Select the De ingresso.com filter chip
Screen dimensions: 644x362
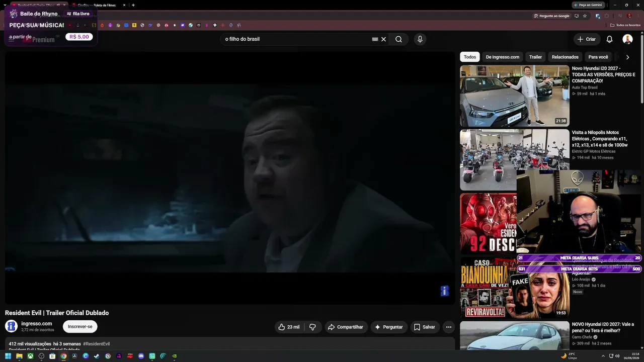[503, 57]
